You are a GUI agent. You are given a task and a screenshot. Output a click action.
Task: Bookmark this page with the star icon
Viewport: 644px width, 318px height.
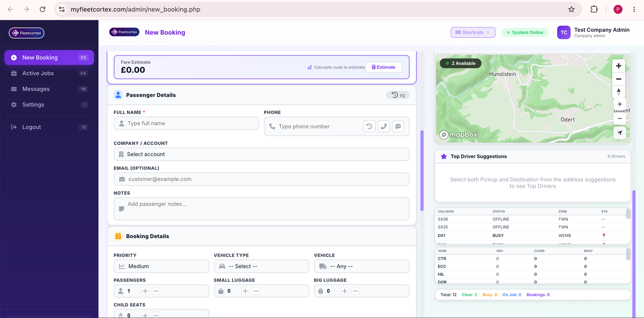pos(572,9)
